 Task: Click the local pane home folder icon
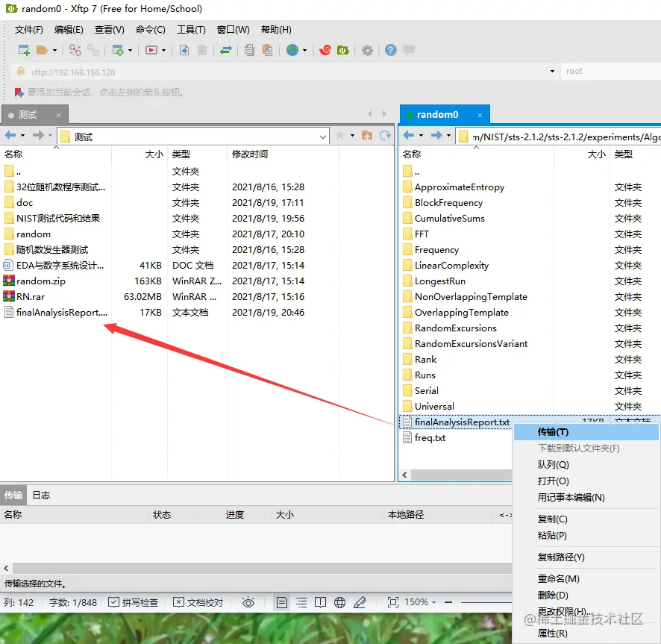[x=367, y=135]
